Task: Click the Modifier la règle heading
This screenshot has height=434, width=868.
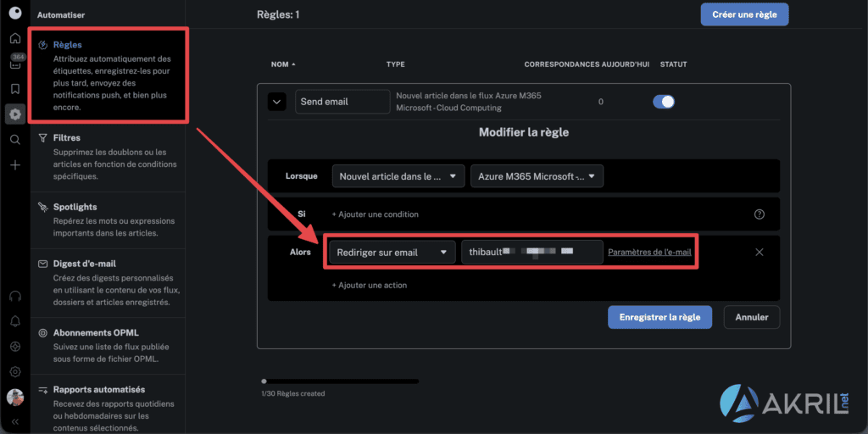Action: [x=524, y=133]
